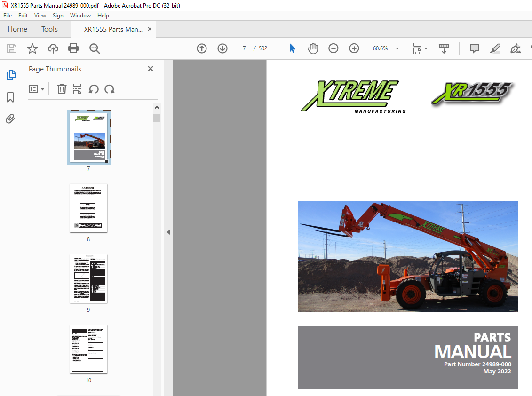Delete selected page with trash icon
Image resolution: width=532 pixels, height=396 pixels.
(62, 89)
